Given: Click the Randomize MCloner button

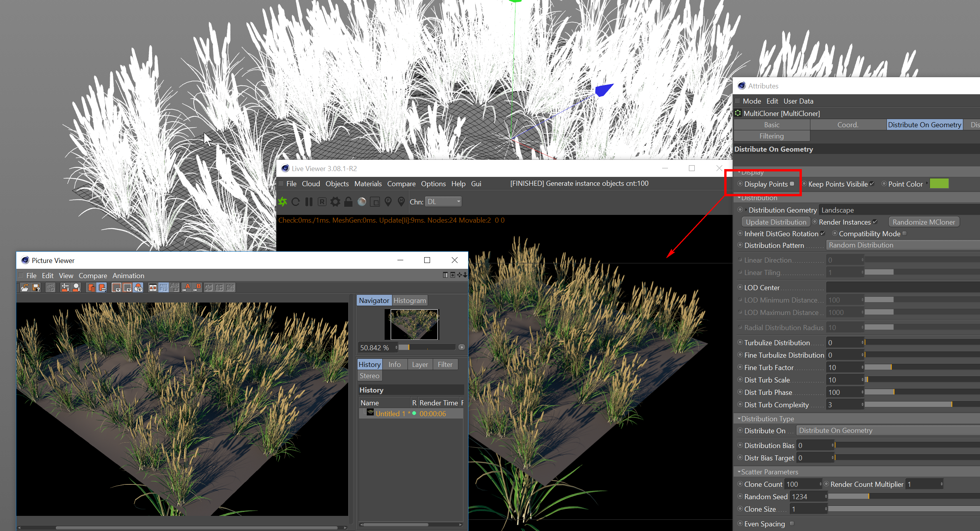Looking at the screenshot, I should (x=923, y=222).
